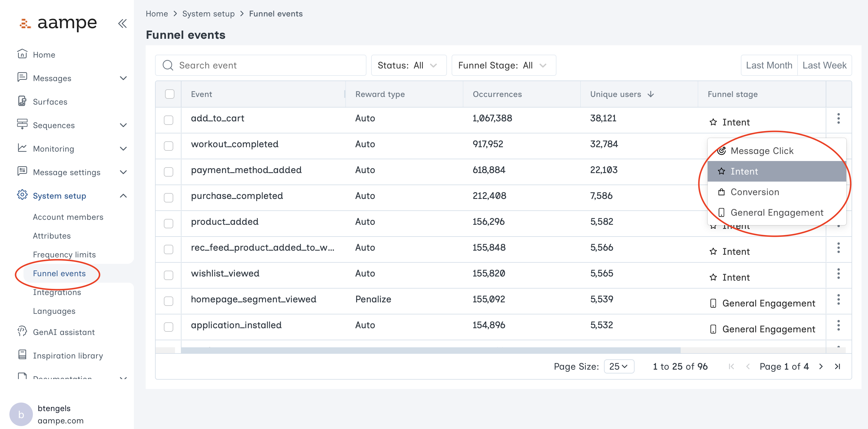Click the Monitoring chart icon
This screenshot has height=429, width=868.
pos(22,148)
